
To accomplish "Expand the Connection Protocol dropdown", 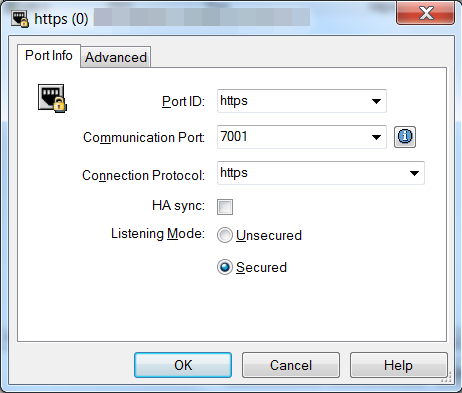I will 414,173.
